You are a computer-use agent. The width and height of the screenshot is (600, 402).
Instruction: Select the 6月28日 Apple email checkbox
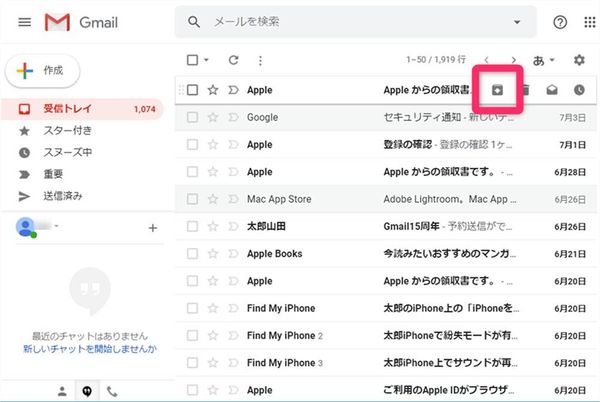[x=192, y=172]
